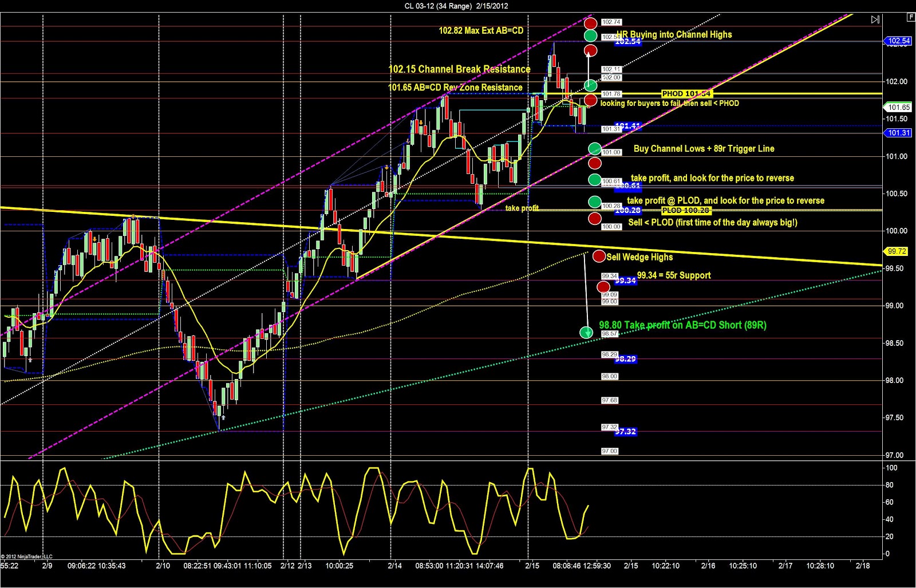Click the red circle marker below PLOD 100.28

594,218
